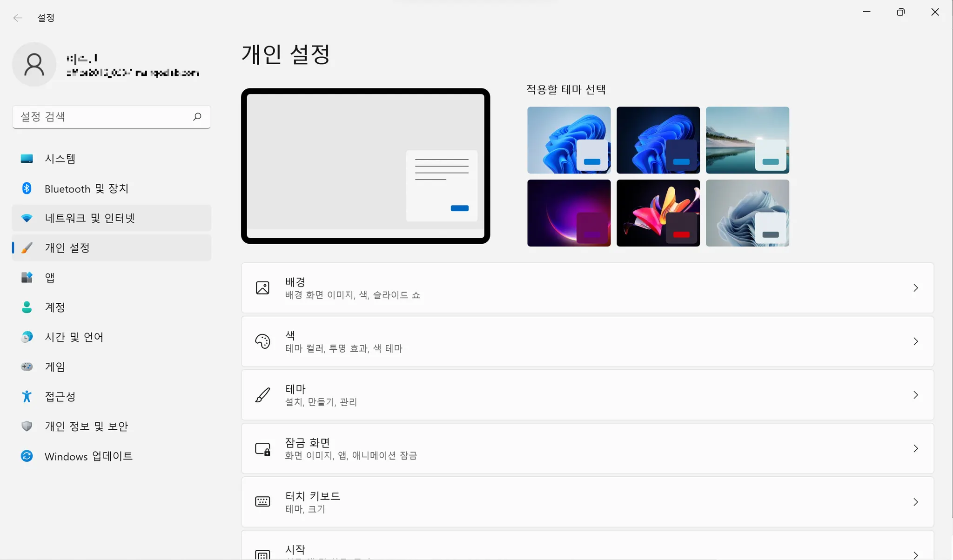Open the 시간 및 언어 section
The height and width of the screenshot is (560, 953).
click(74, 337)
